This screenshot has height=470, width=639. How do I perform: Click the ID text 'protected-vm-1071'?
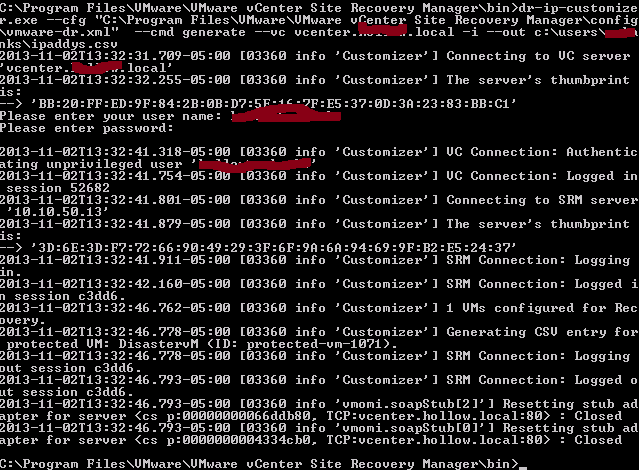click(313, 344)
